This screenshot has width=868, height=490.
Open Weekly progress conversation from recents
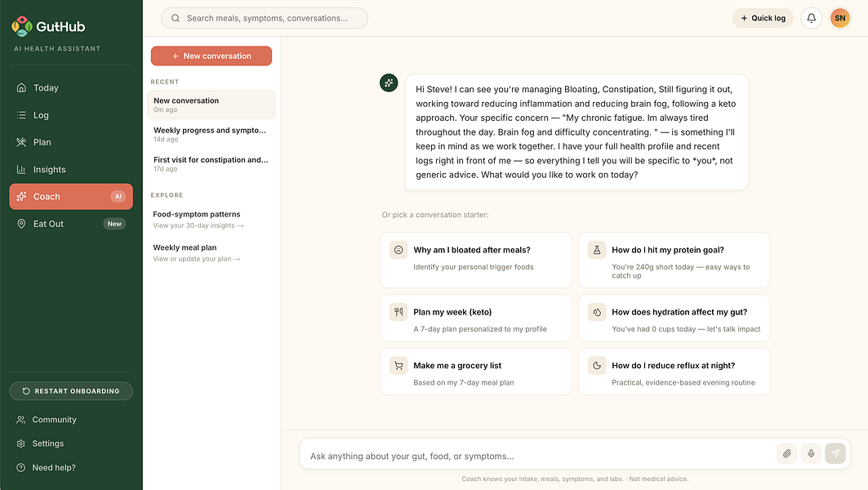click(x=211, y=135)
